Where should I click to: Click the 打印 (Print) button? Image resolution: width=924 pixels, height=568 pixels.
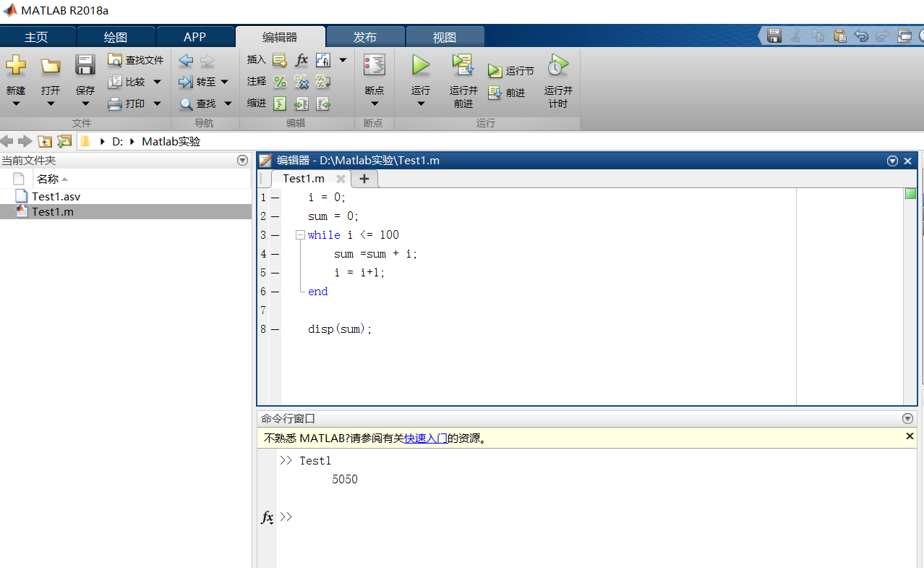tap(127, 103)
